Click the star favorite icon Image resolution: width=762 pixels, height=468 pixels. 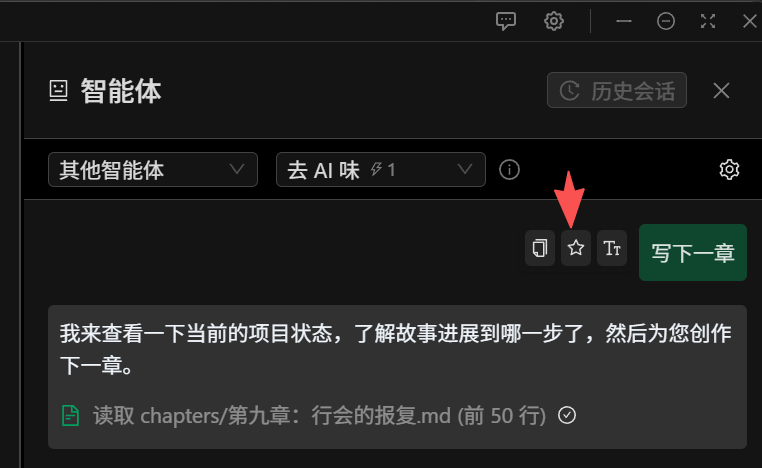click(x=575, y=248)
